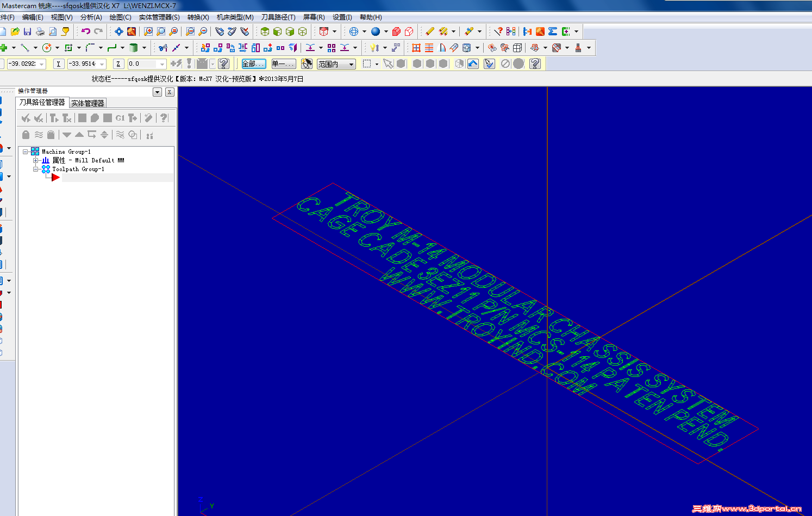Click the green cylinder solid primitive icon
This screenshot has height=516, width=812.
pos(134,48)
